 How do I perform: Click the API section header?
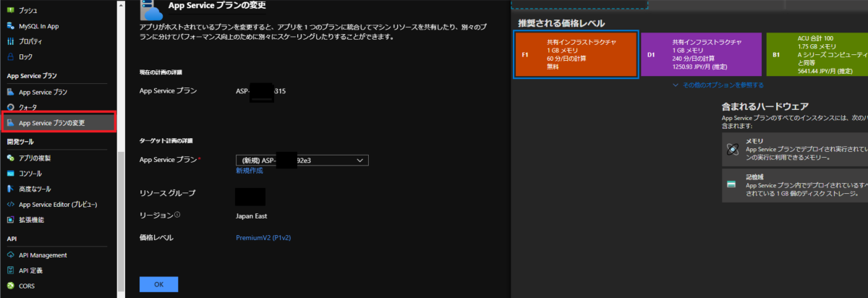pyautogui.click(x=12, y=238)
